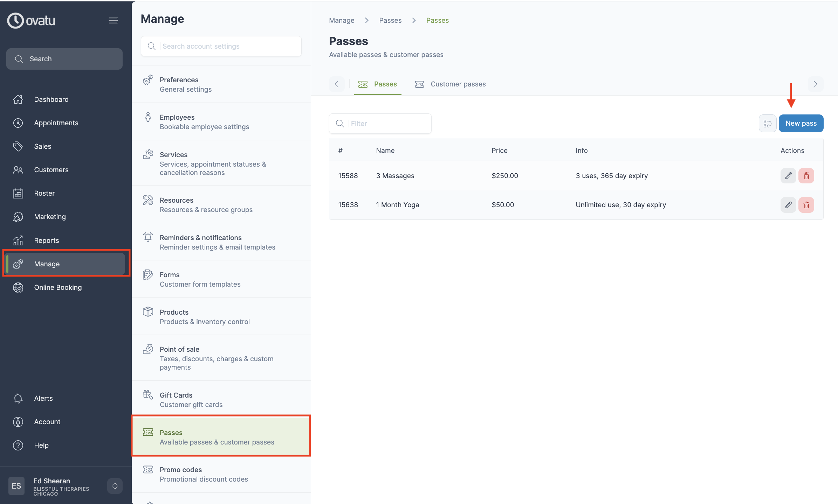Expand the Ed Sheeran account switcher
Image resolution: width=838 pixels, height=504 pixels.
pyautogui.click(x=115, y=486)
